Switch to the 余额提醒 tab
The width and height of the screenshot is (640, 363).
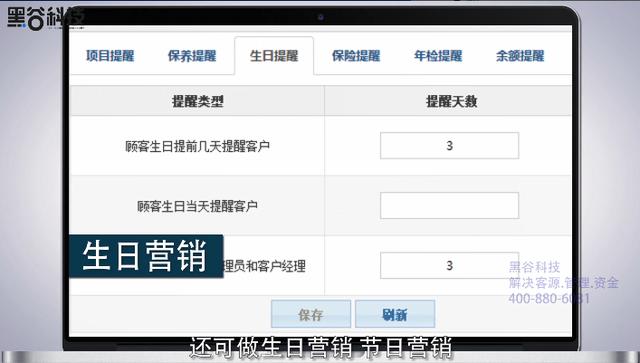520,56
